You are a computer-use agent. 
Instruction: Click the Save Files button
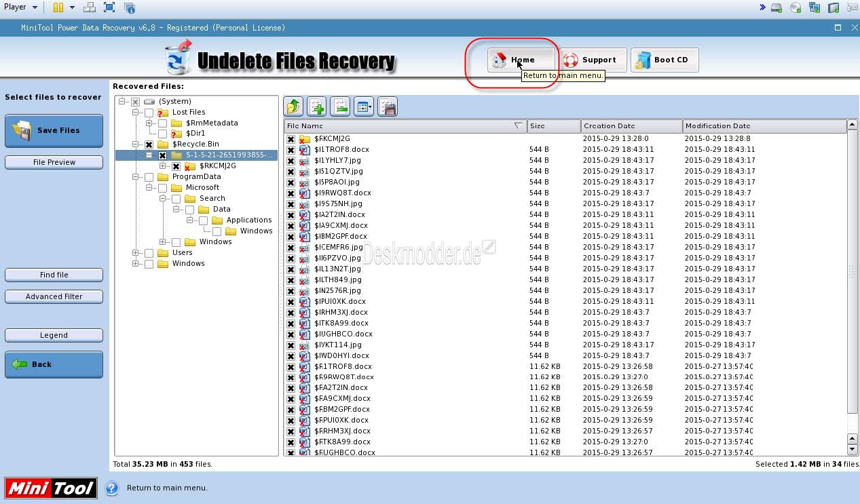[x=54, y=130]
